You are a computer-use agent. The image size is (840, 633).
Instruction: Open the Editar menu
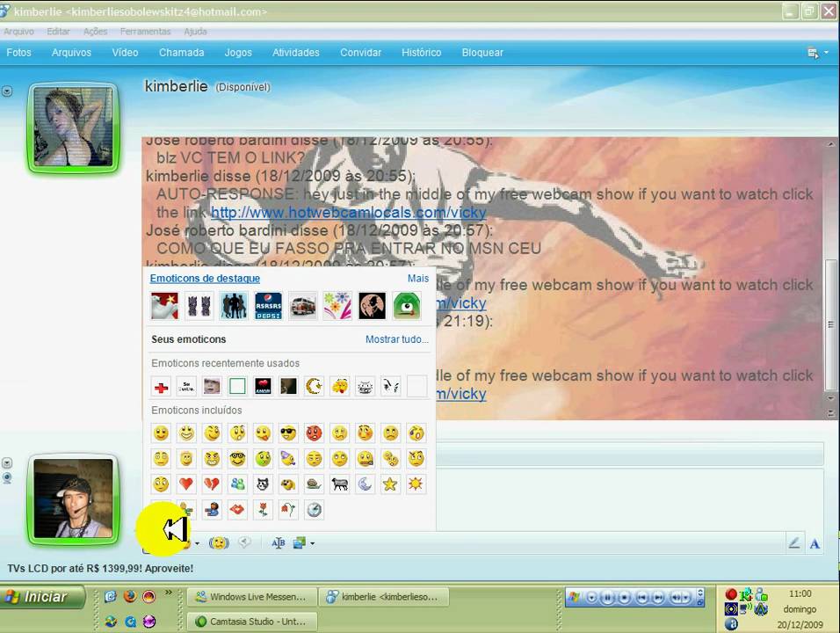58,32
